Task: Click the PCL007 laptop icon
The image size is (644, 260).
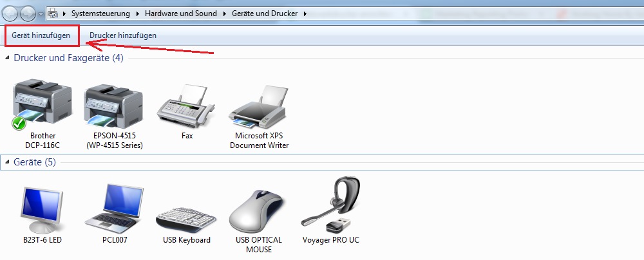Action: click(113, 209)
